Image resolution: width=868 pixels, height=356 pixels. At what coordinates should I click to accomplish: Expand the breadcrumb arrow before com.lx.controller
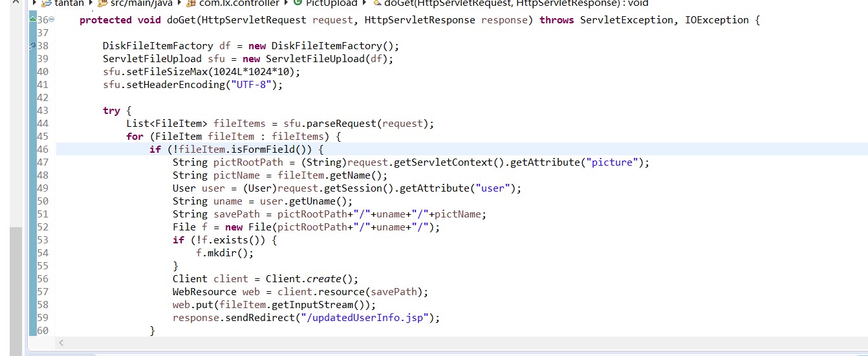tap(179, 3)
